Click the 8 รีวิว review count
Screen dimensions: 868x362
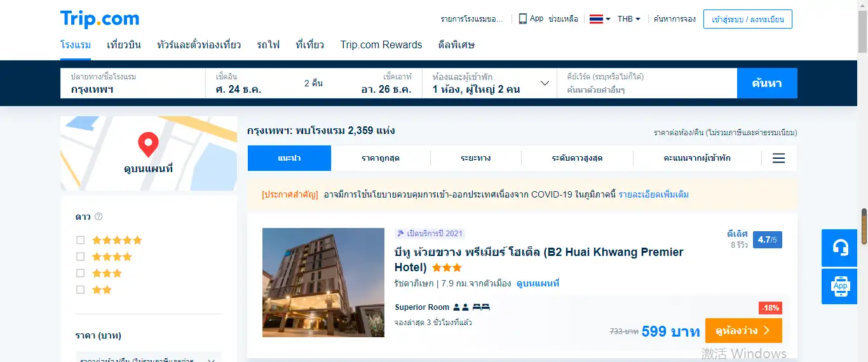click(739, 245)
